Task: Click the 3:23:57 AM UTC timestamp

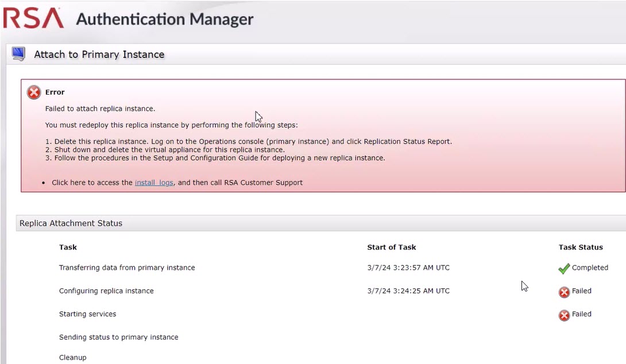Action: click(408, 268)
